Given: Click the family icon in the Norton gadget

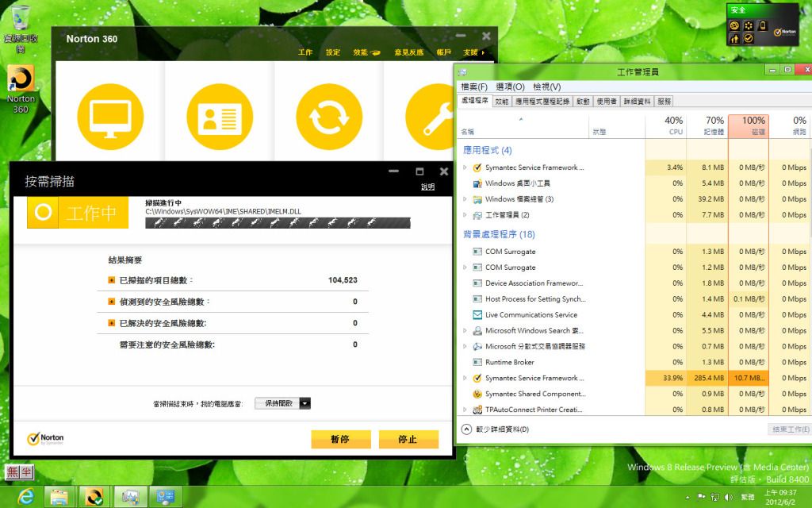Looking at the screenshot, I should point(734,38).
